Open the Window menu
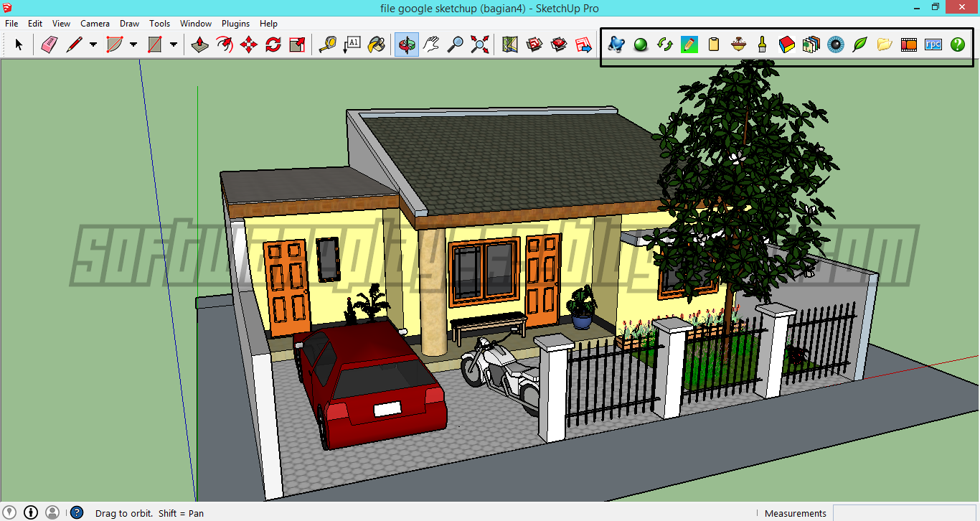This screenshot has width=980, height=521. (x=196, y=24)
